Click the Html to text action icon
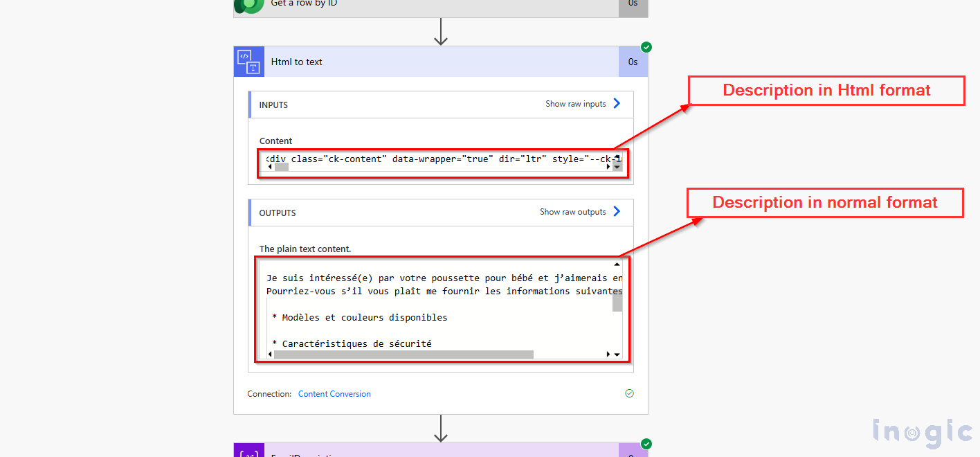980x457 pixels. (249, 62)
